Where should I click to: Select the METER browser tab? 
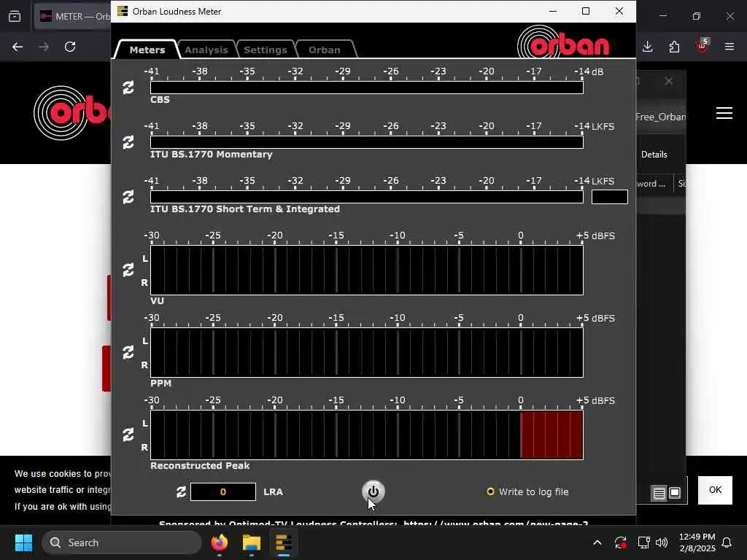coord(74,16)
